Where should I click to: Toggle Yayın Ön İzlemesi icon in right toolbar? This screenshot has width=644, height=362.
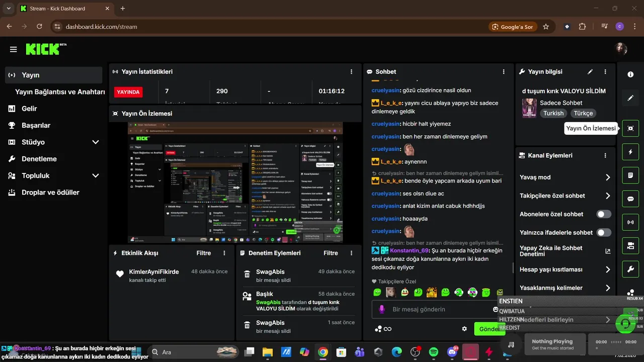[x=630, y=128]
